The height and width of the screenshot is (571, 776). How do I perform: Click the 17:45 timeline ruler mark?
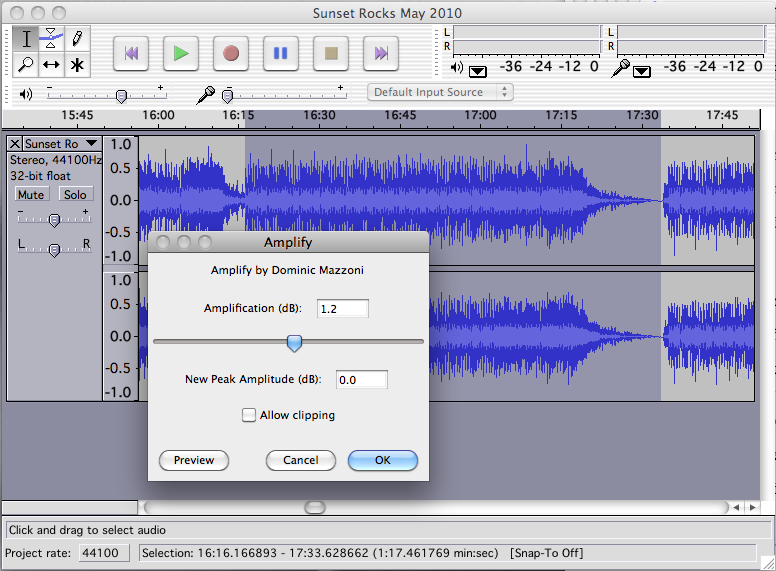click(722, 115)
